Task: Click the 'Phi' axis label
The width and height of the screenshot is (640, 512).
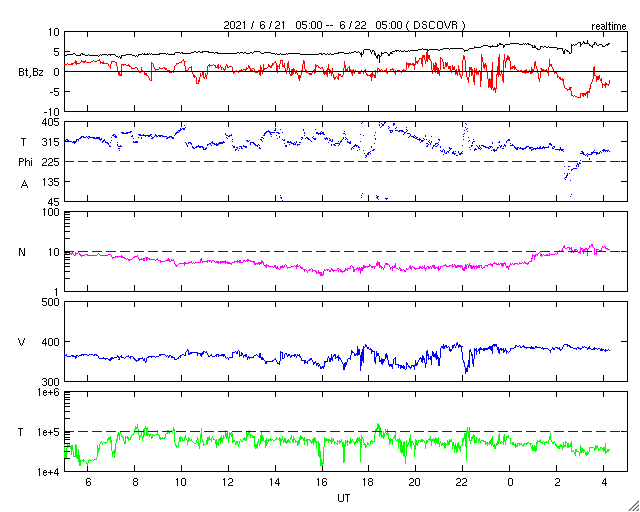Action: pyautogui.click(x=26, y=162)
